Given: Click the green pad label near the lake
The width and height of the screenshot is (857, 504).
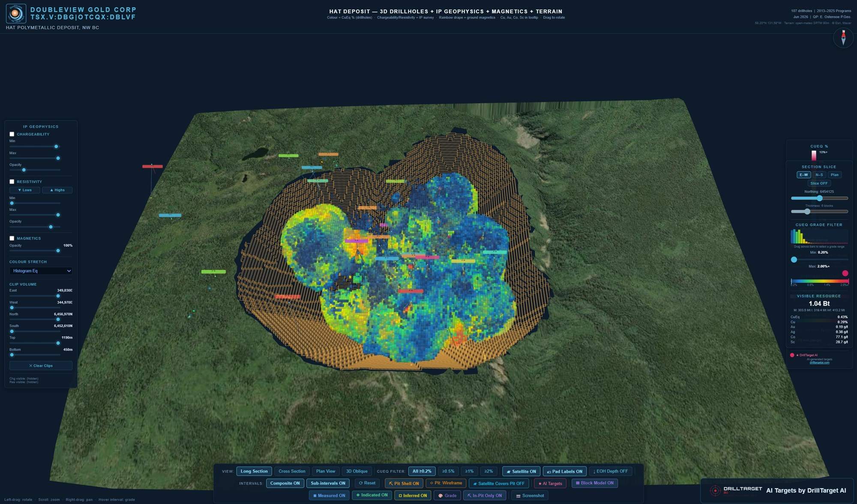Looking at the screenshot, I should pos(288,156).
